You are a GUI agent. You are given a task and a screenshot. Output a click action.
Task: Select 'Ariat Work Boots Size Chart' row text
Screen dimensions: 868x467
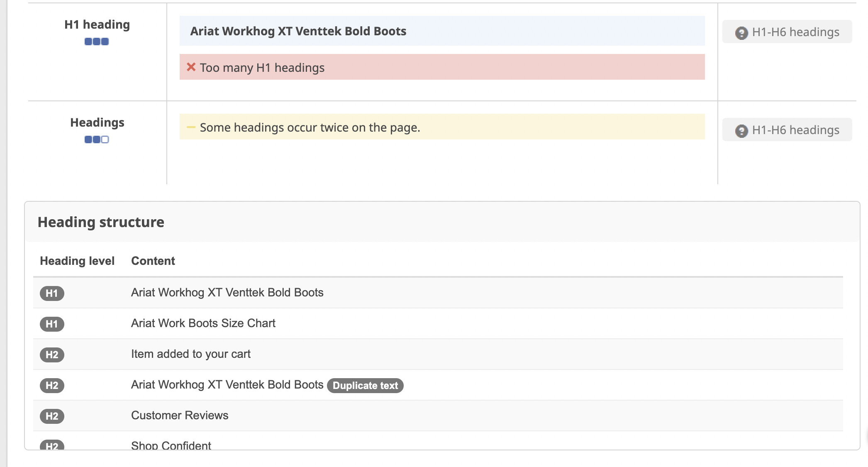point(203,323)
